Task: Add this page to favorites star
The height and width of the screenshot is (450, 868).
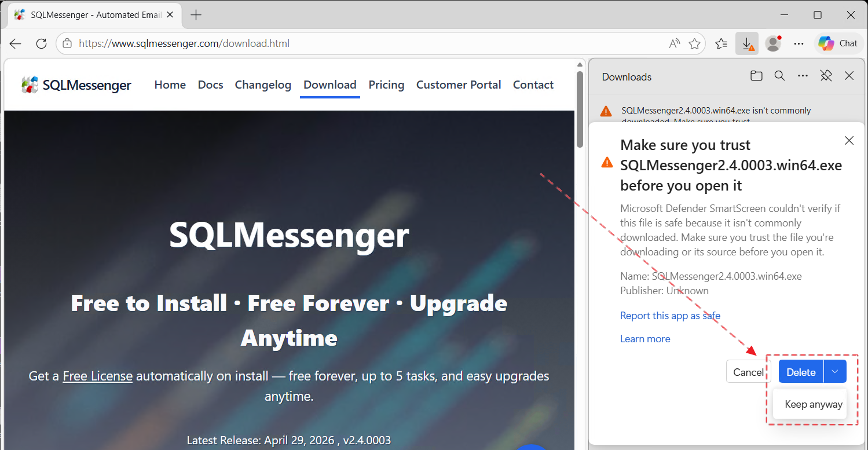Action: [x=695, y=43]
